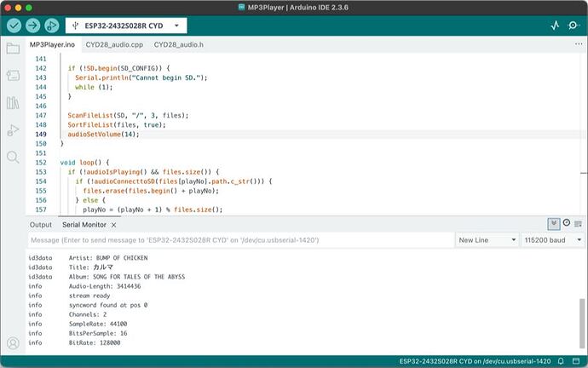This screenshot has width=588, height=368.
Task: Switch to the CYD28_audio.cpp tab
Action: 114,44
